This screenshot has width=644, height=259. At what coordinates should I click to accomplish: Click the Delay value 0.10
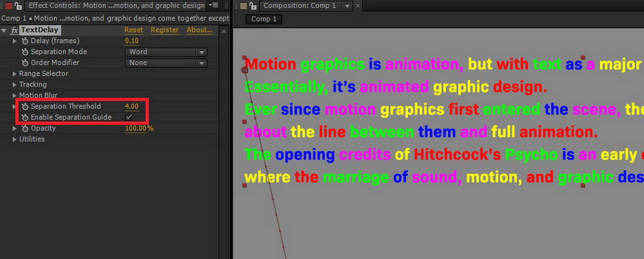tap(132, 41)
